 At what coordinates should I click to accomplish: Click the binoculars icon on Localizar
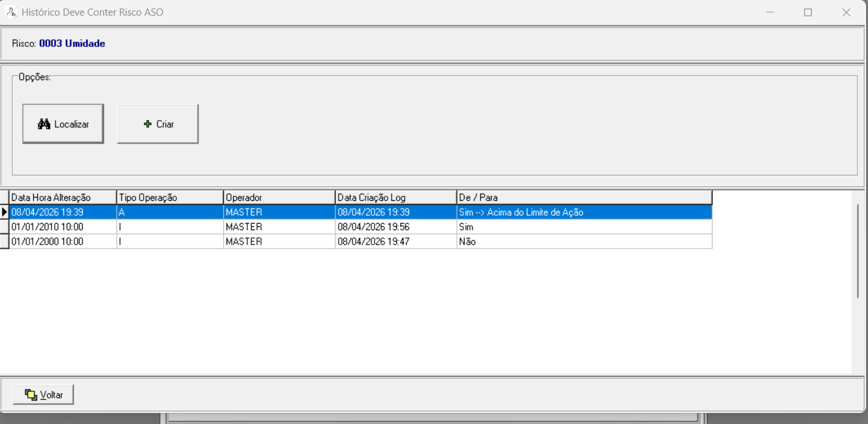pos(44,124)
